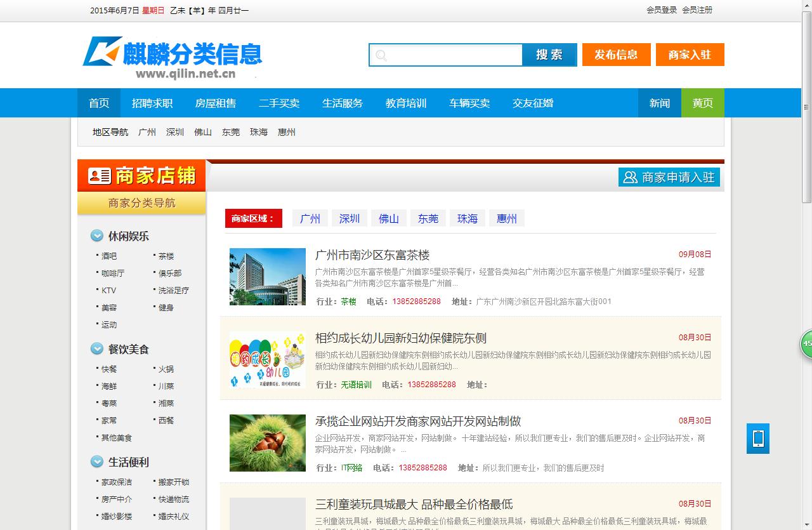The height and width of the screenshot is (530, 812).
Task: Click the 商家分类导航 header
Action: point(141,203)
